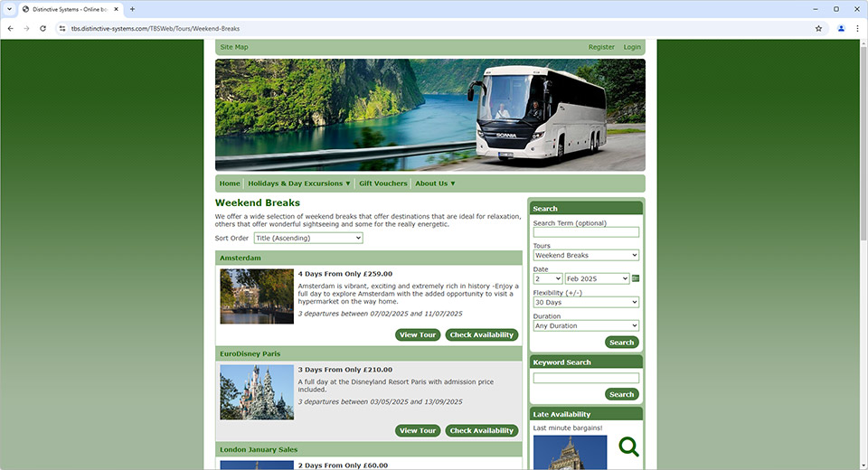The image size is (868, 470).
Task: Click the coach banner image
Action: click(430, 115)
